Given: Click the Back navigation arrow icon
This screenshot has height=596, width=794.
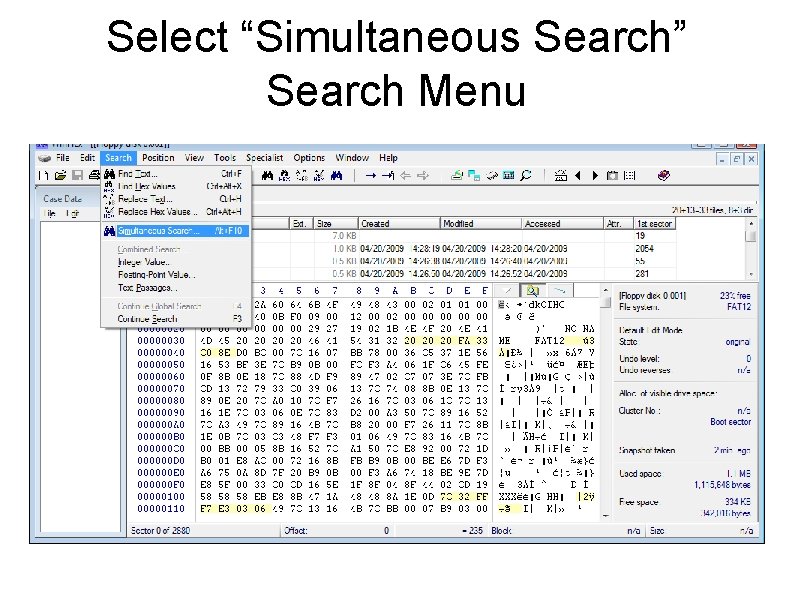Looking at the screenshot, I should click(406, 176).
